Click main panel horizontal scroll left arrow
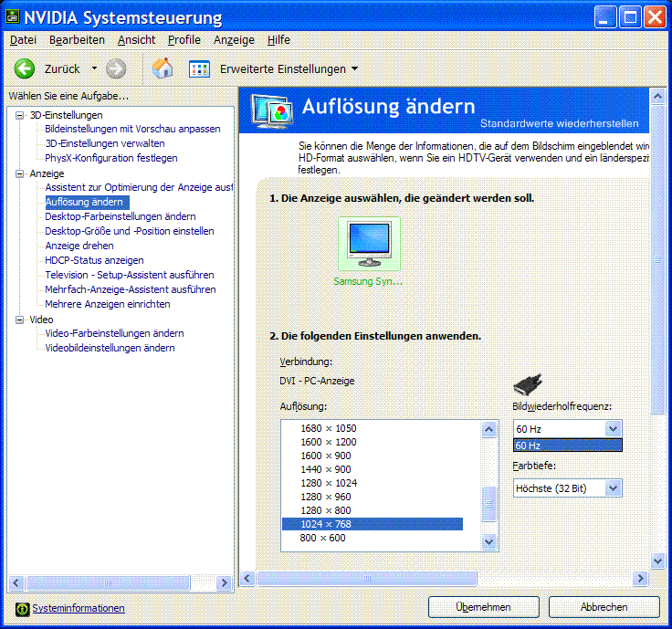672x629 pixels. [247, 579]
